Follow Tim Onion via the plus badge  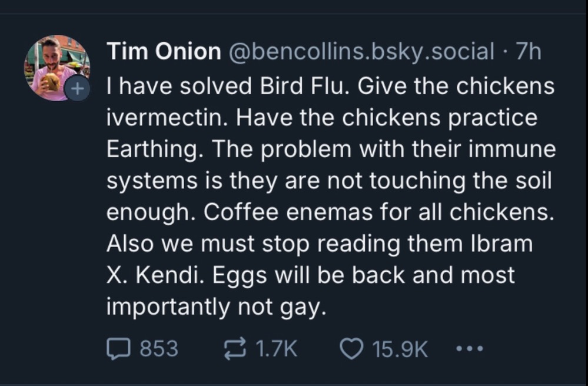77,88
